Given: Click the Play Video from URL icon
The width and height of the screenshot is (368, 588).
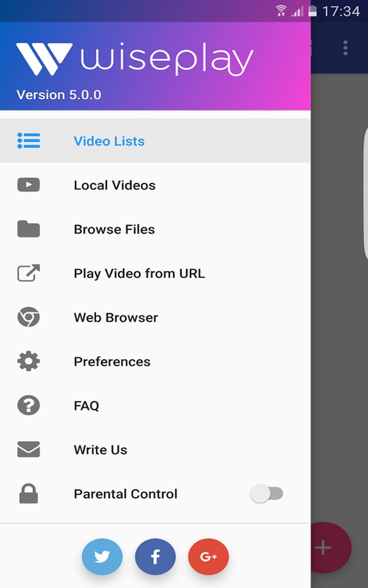Looking at the screenshot, I should (x=29, y=273).
